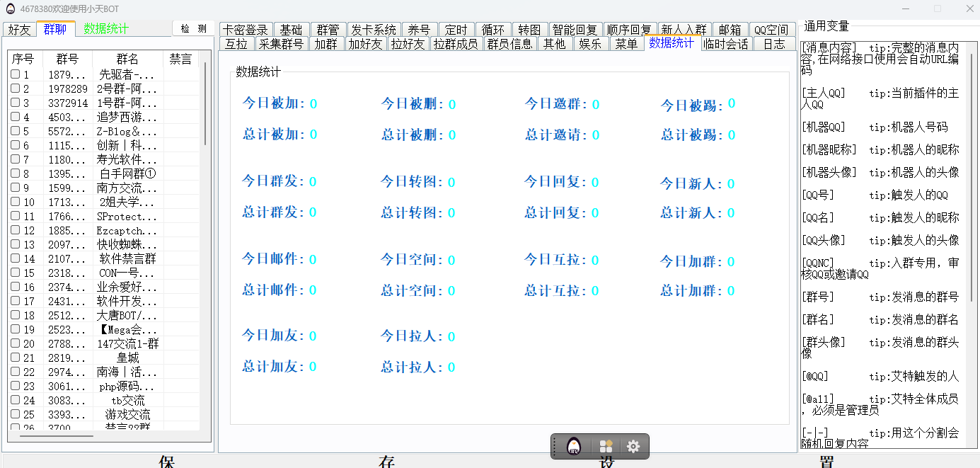Select group name 南方交流 in row 9
Image resolution: width=980 pixels, height=468 pixels.
(128, 188)
